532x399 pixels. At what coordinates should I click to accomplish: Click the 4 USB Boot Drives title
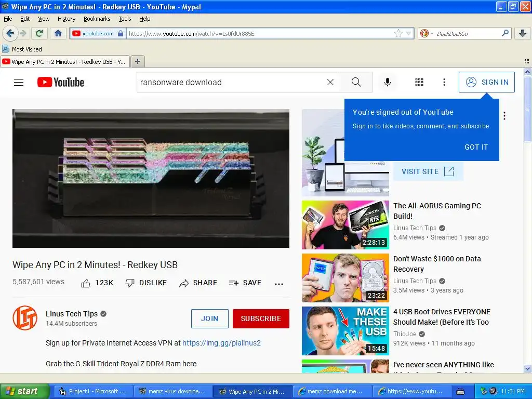tap(442, 317)
